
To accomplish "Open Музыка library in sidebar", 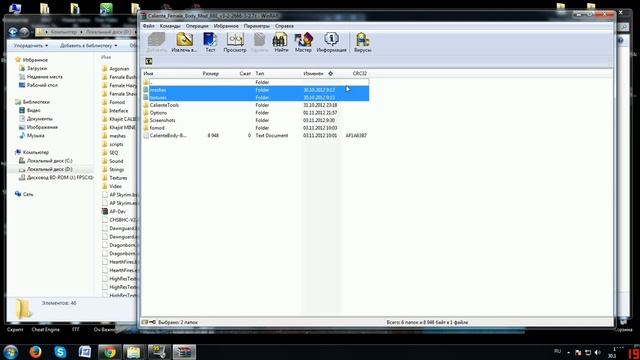I will (x=32, y=135).
